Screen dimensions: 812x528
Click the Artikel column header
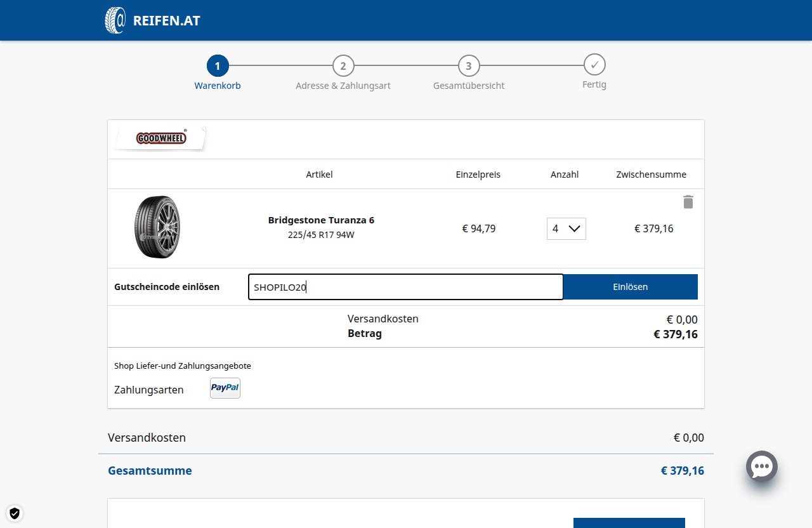coord(319,175)
